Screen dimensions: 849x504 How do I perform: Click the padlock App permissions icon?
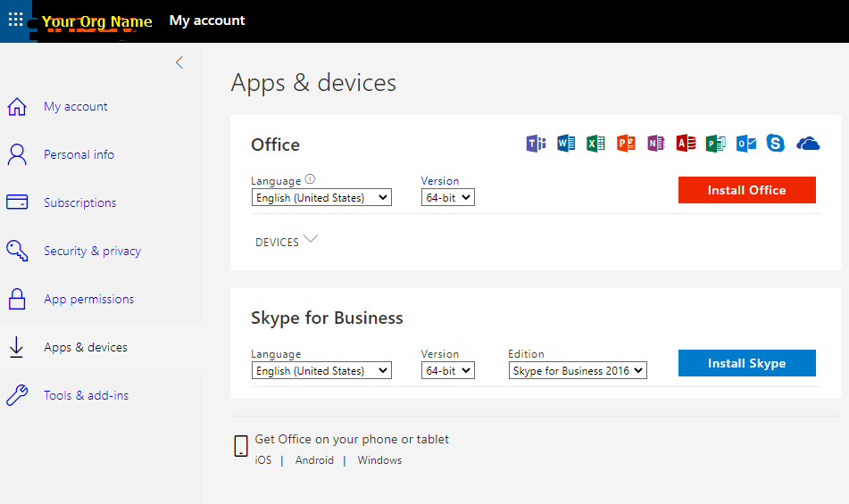click(x=17, y=299)
